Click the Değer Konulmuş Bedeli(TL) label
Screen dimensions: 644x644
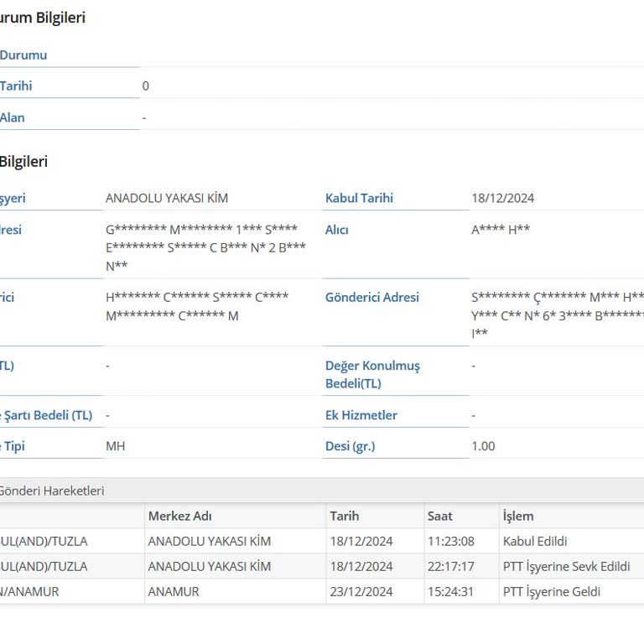pyautogui.click(x=372, y=374)
